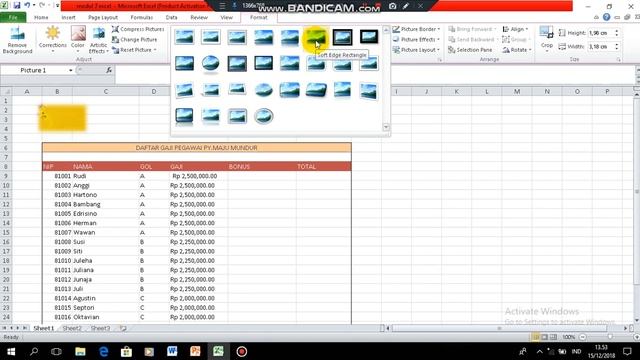Image resolution: width=640 pixels, height=360 pixels.
Task: Click the NAMA header cell
Action: [105, 167]
